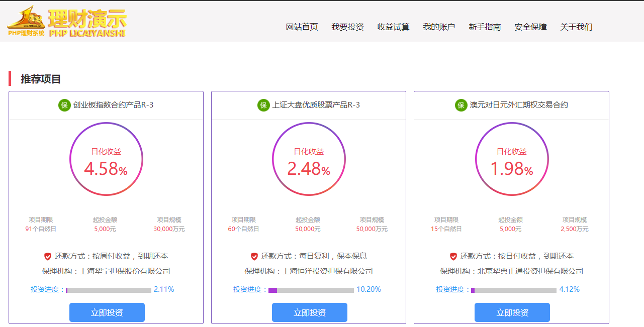
Task: Open 我的账户 from the navigation bar
Action: tap(439, 27)
